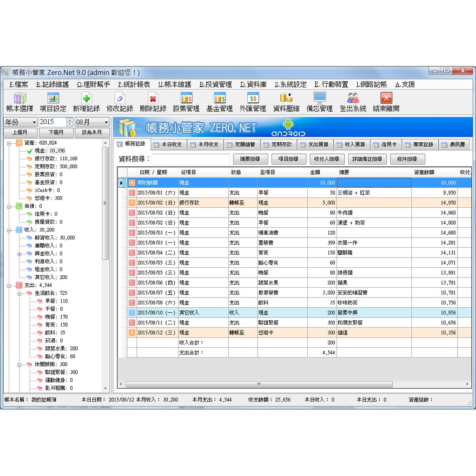
Task: Open the B.投資管理 menu
Action: click(x=216, y=85)
